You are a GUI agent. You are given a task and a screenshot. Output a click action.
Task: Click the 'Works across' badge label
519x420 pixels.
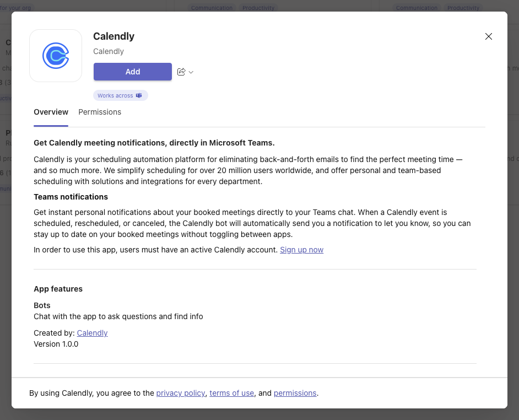[x=115, y=96]
